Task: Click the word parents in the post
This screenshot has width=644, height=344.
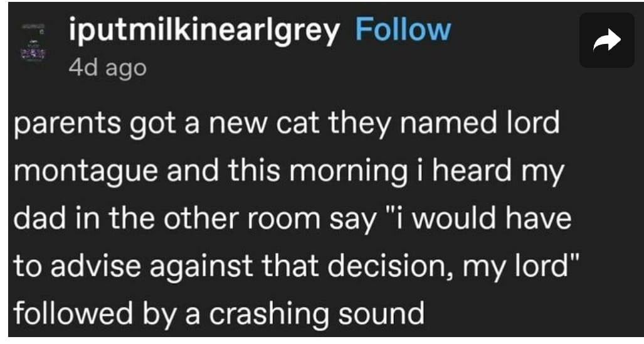Action: click(67, 123)
